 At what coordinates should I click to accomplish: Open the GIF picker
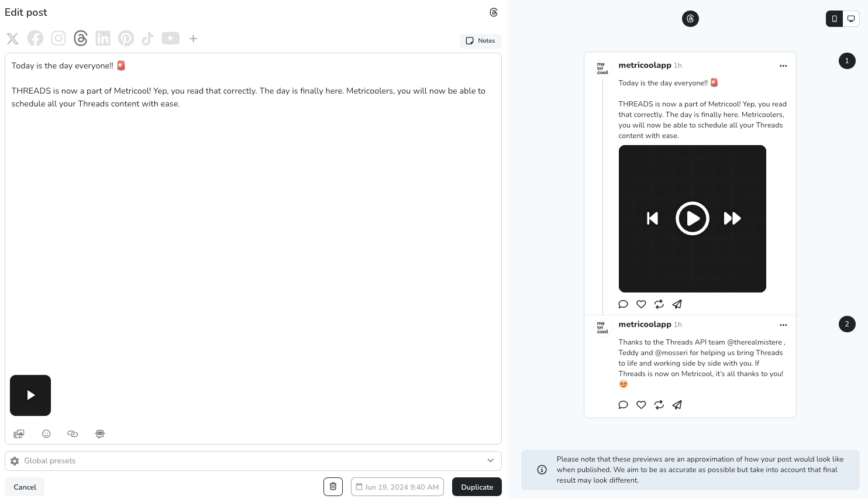99,434
